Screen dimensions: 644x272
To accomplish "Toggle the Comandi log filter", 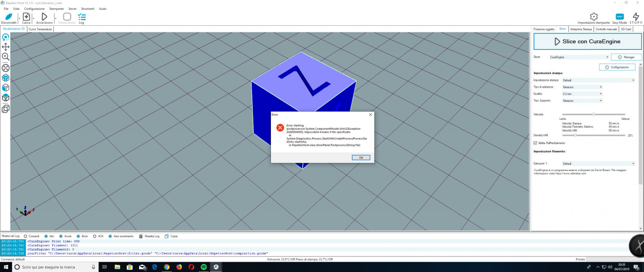I will coord(25,236).
